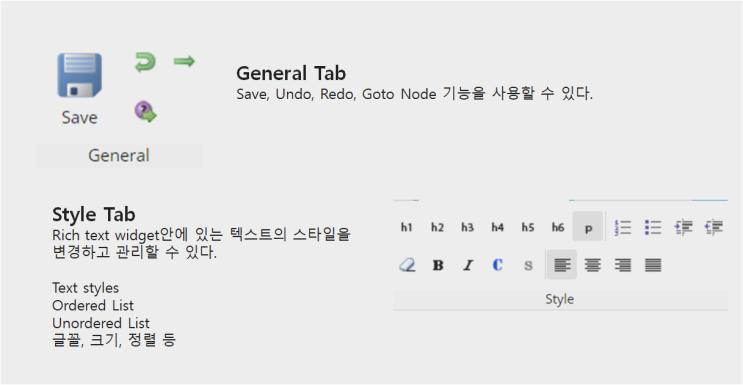This screenshot has width=743, height=385.
Task: Click the grey S strikethrough icon
Action: coord(528,265)
